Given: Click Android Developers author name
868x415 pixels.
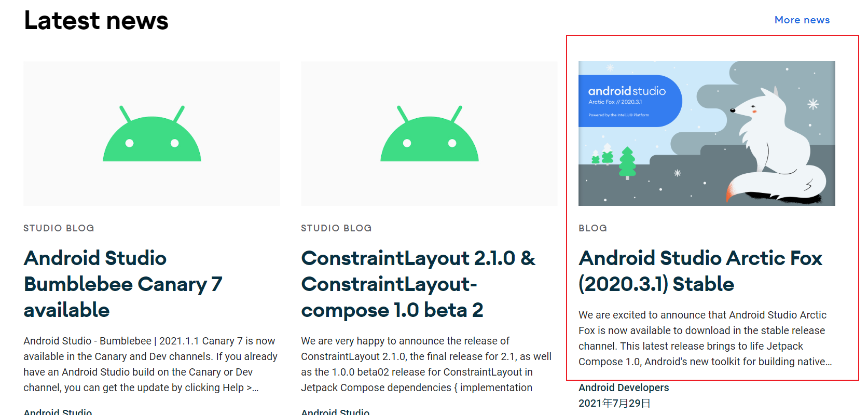Looking at the screenshot, I should (x=624, y=388).
